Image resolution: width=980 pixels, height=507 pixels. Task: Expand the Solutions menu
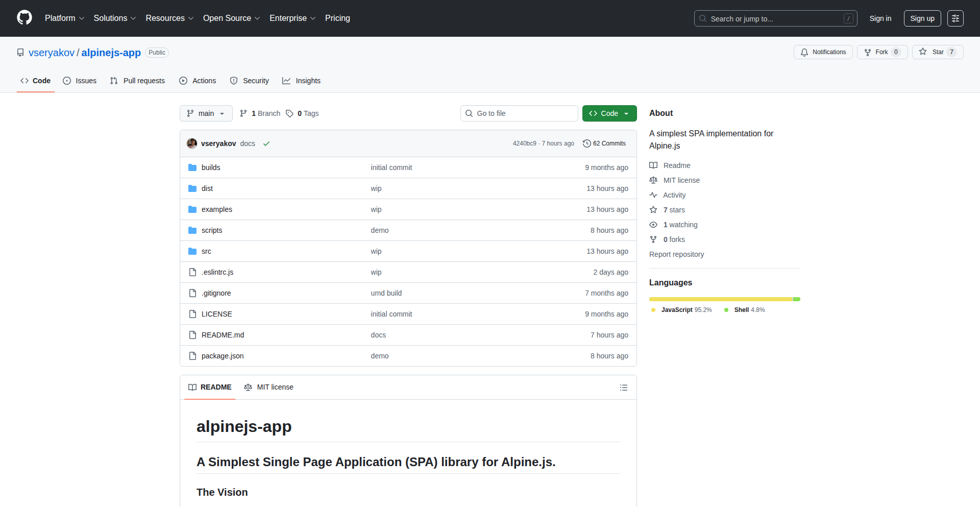click(x=115, y=18)
